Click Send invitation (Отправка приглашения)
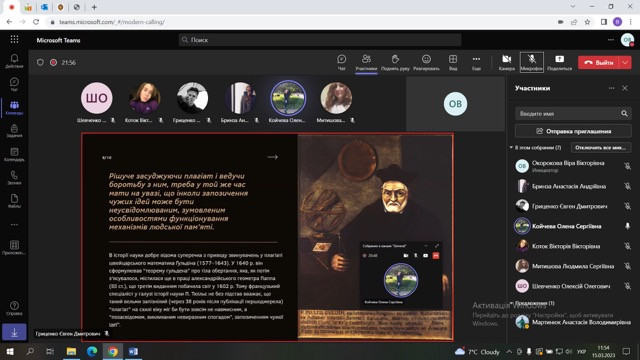The image size is (640, 360). point(573,131)
